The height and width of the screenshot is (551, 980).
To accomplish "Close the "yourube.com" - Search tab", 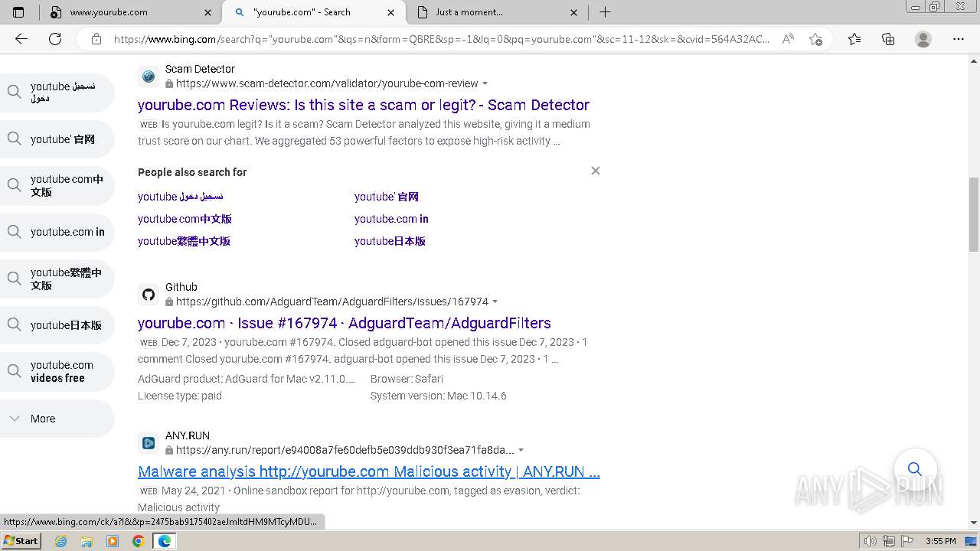I will pos(391,12).
